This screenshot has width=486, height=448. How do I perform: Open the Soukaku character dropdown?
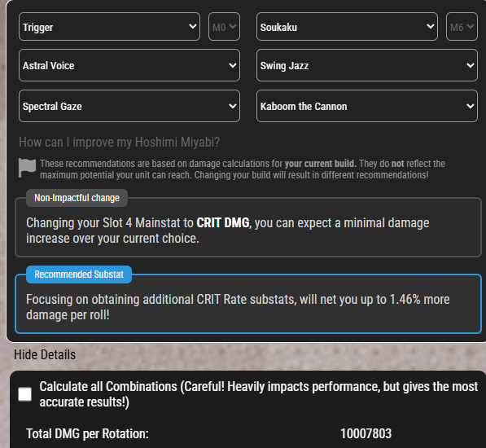pos(347,27)
